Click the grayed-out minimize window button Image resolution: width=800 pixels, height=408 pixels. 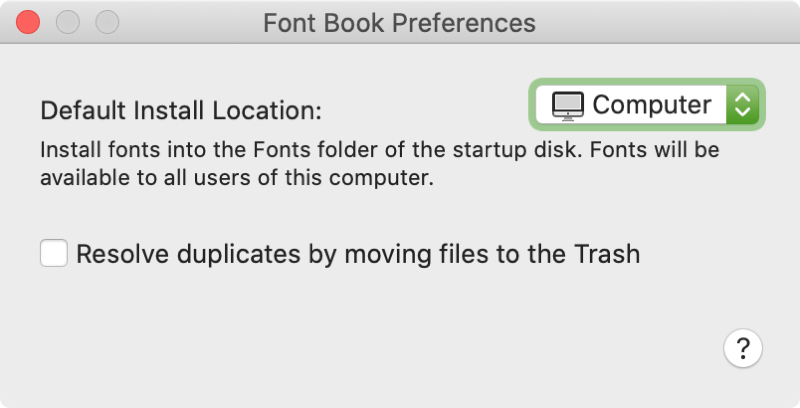pyautogui.click(x=67, y=22)
